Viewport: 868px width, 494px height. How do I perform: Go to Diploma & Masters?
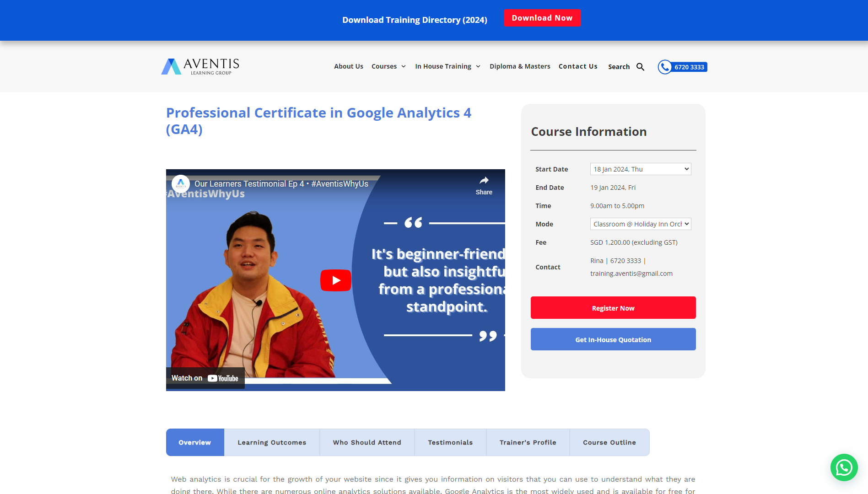point(520,66)
